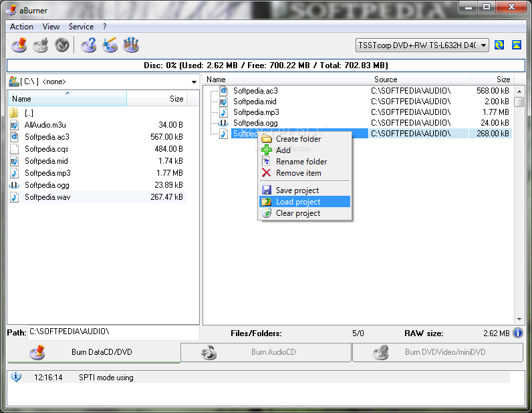Click the parent folder [..] icon
The image size is (532, 413).
click(14, 113)
